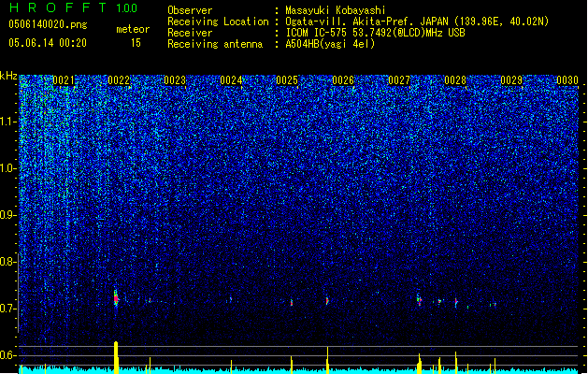Click the 0030 time marker
The width and height of the screenshot is (588, 374).
point(567,80)
